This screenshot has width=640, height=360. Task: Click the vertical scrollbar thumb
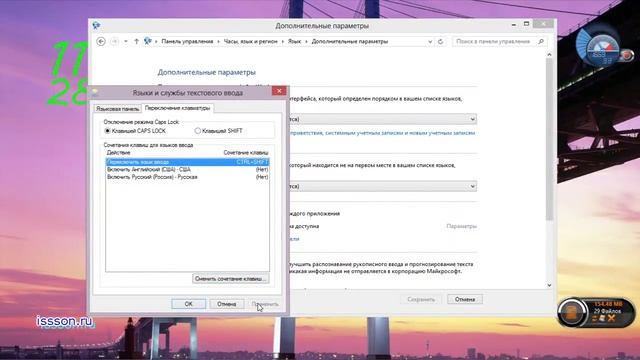pos(549,139)
